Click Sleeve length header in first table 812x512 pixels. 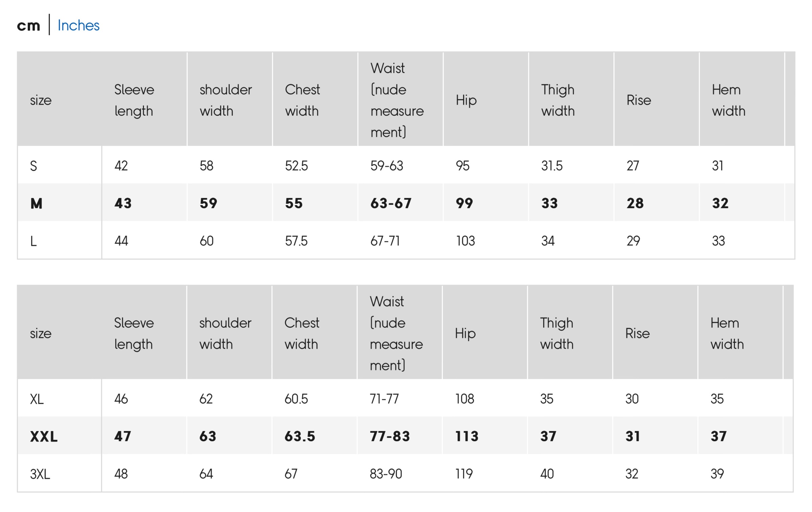[134, 100]
